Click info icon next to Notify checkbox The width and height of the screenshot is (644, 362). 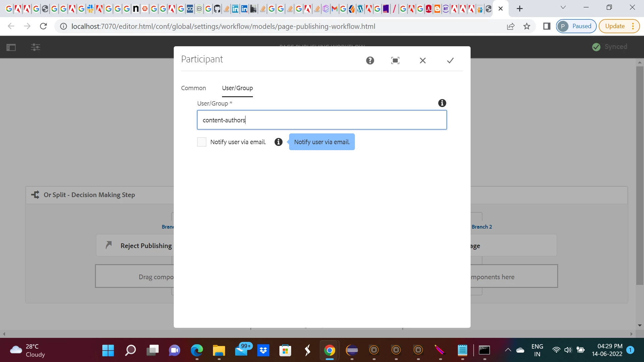278,142
